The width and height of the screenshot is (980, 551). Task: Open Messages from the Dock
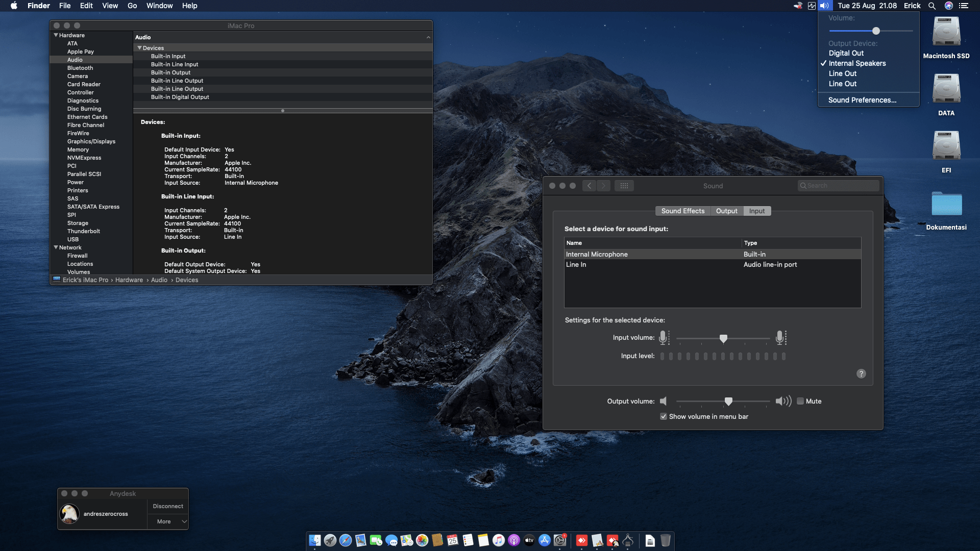click(x=391, y=540)
